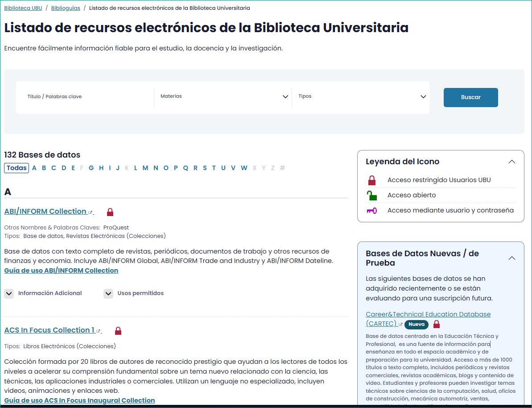
Task: Filter databases by letter P
Action: pos(176,168)
